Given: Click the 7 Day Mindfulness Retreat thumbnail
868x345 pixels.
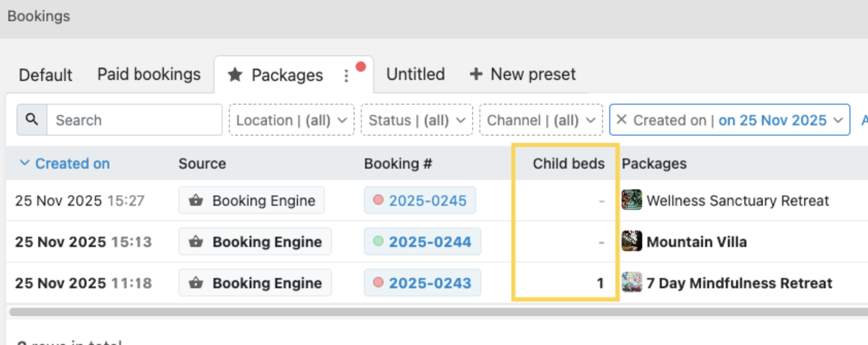Looking at the screenshot, I should click(631, 283).
